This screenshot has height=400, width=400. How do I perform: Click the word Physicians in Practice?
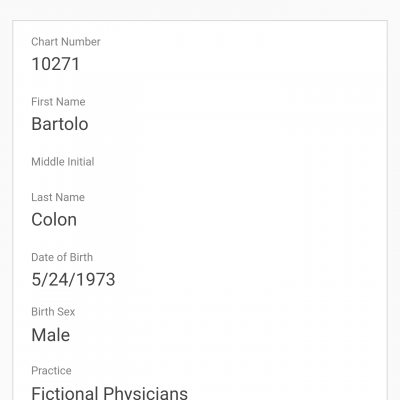(145, 393)
